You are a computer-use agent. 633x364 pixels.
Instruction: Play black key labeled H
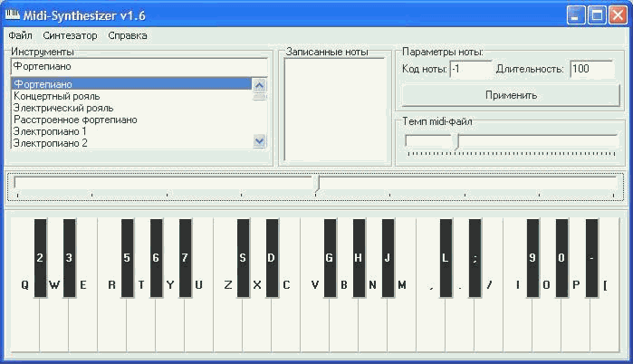coord(359,258)
